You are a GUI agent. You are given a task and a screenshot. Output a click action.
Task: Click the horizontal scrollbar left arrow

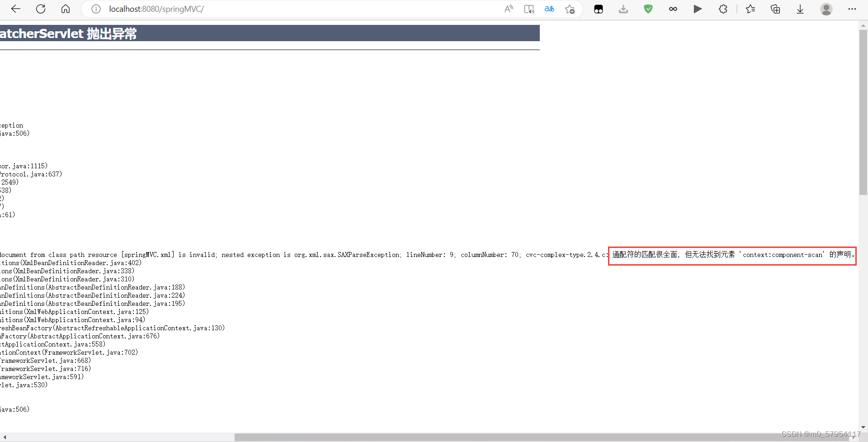pos(5,437)
